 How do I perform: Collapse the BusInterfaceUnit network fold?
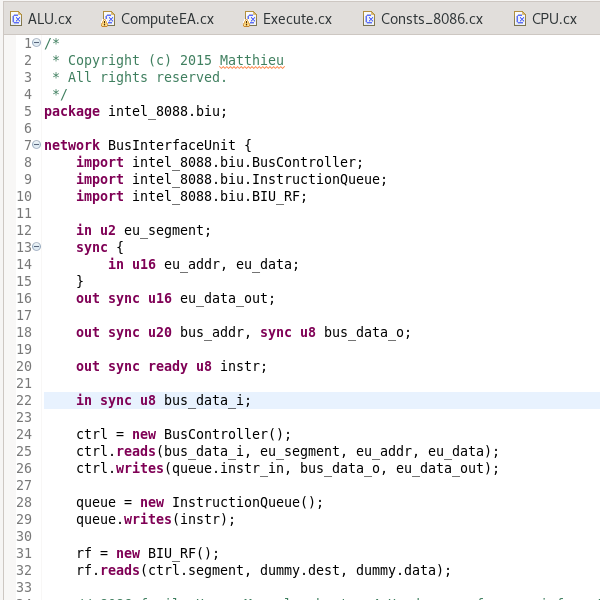click(37, 145)
